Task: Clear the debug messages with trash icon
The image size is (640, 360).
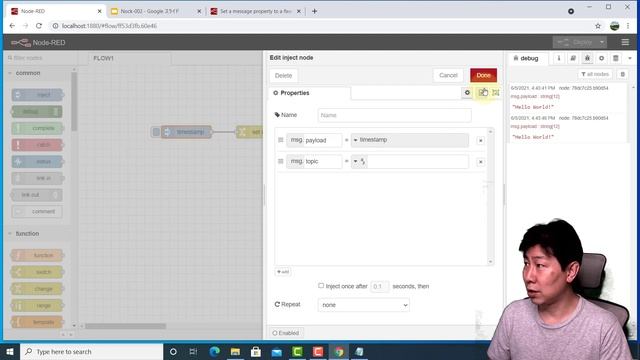Action: coord(622,74)
